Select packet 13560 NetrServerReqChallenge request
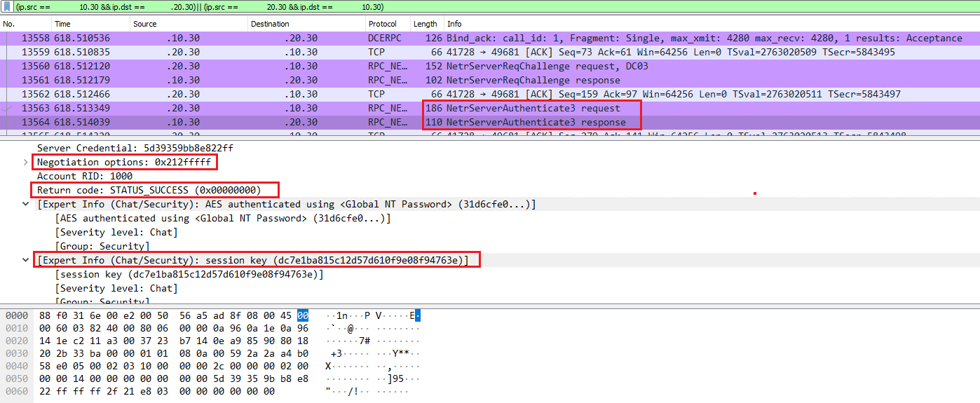Image resolution: width=980 pixels, height=403 pixels. (x=490, y=66)
